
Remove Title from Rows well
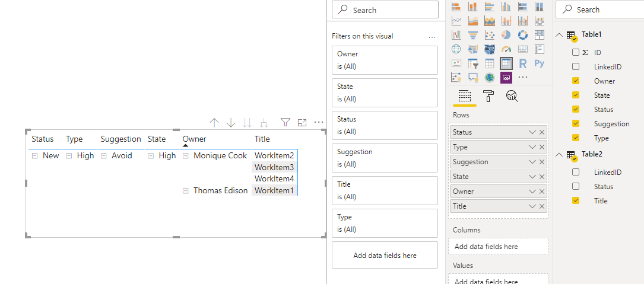click(x=542, y=206)
